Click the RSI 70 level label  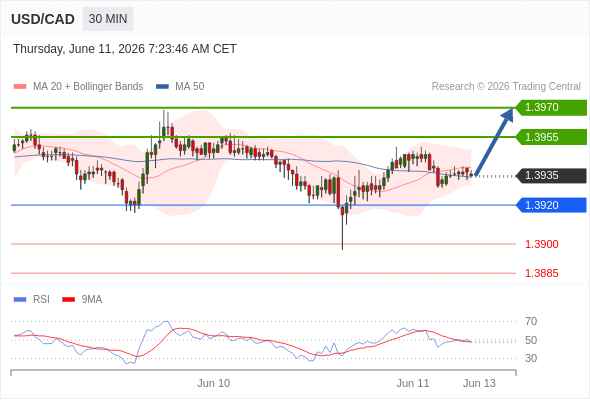[x=531, y=321]
